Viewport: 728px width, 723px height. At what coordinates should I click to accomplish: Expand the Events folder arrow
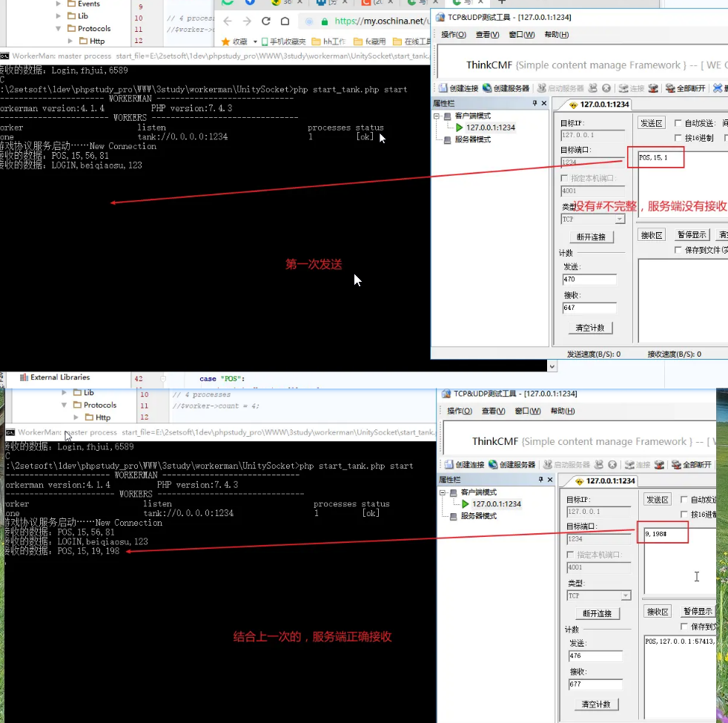[58, 4]
